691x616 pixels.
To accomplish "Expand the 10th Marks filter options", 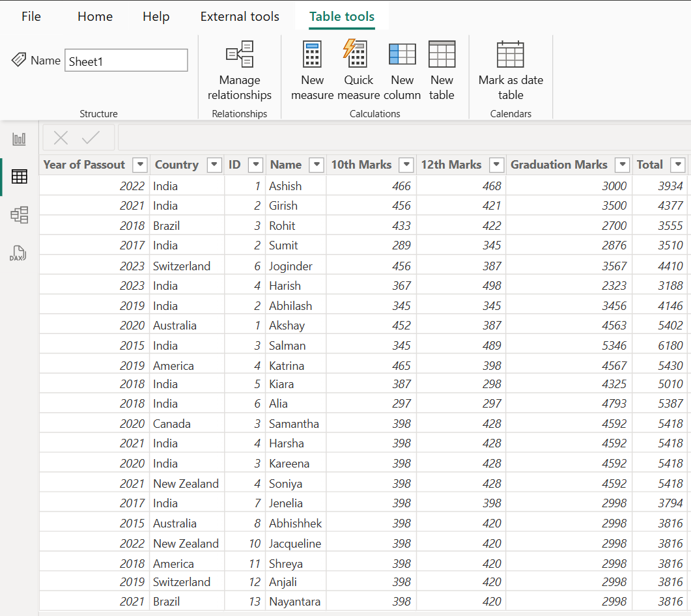I will tap(406, 165).
